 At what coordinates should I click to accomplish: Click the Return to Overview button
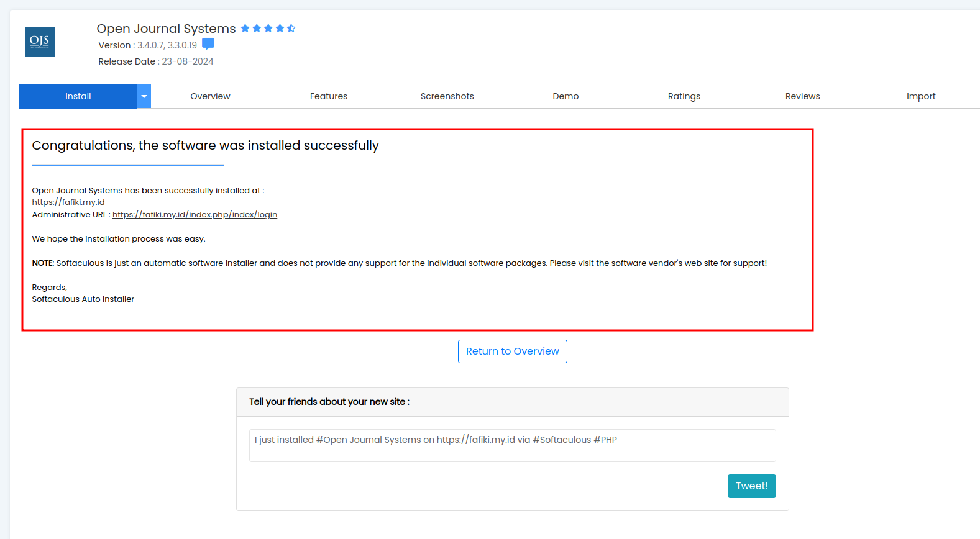[513, 351]
